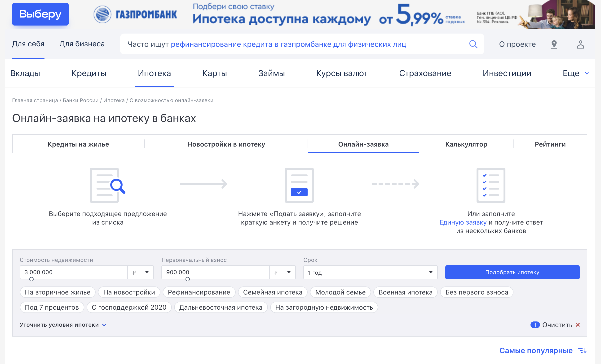Click the red X next to Очистить
This screenshot has width=601, height=364.
tap(578, 325)
